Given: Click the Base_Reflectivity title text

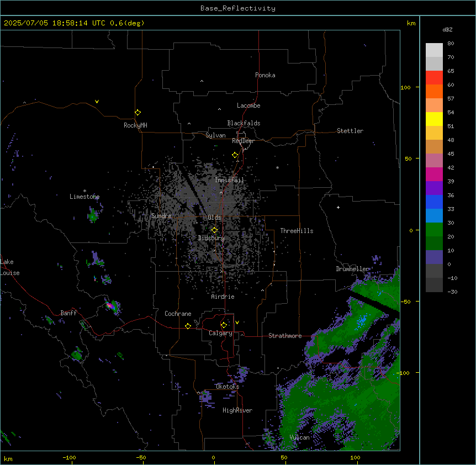Looking at the screenshot, I should (238, 8).
